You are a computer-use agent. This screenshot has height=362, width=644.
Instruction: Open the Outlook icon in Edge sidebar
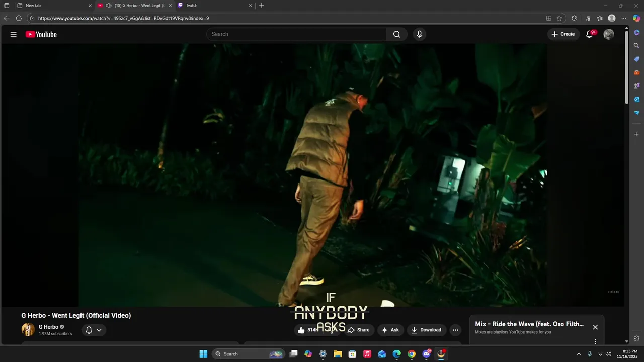pyautogui.click(x=636, y=100)
